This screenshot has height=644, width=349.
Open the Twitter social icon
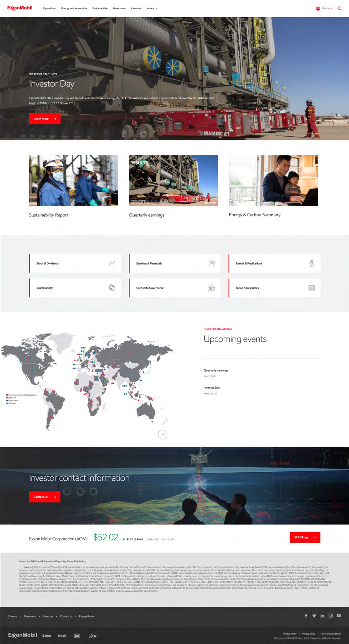314,616
